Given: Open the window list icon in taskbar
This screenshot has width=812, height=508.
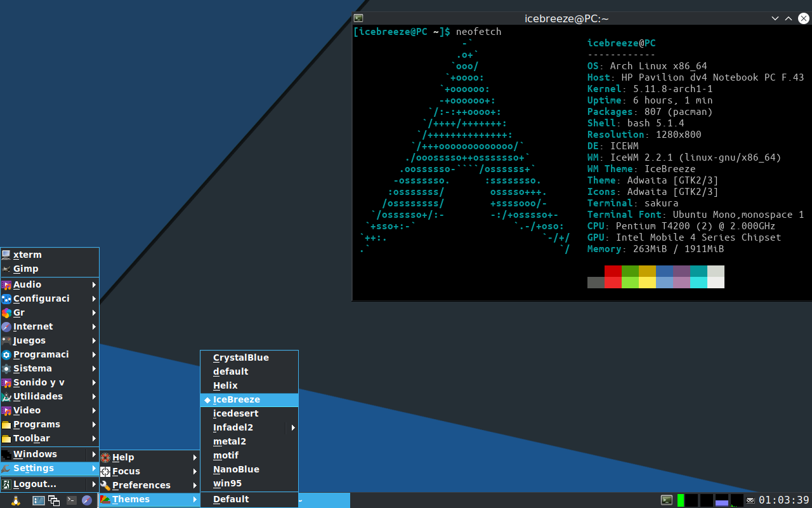Looking at the screenshot, I should tap(54, 500).
